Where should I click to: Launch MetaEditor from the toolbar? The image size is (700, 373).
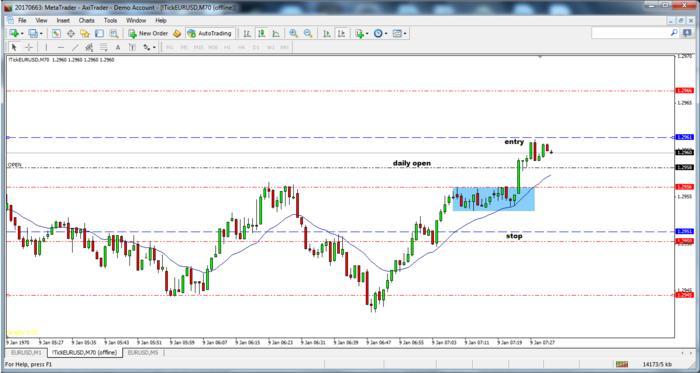click(x=177, y=33)
